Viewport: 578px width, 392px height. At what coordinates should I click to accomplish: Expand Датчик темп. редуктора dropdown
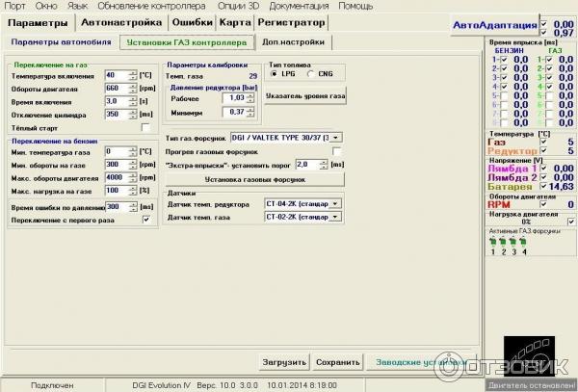pos(336,203)
